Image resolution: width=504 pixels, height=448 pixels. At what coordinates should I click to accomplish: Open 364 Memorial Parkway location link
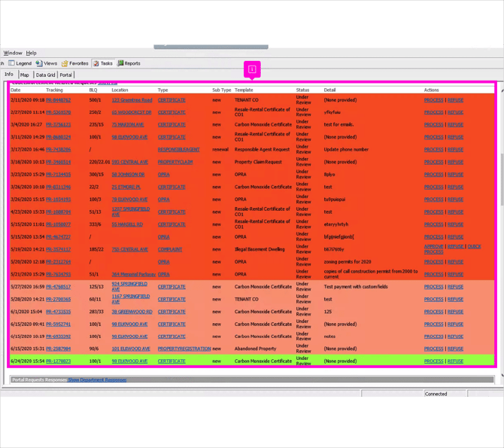pos(133,275)
